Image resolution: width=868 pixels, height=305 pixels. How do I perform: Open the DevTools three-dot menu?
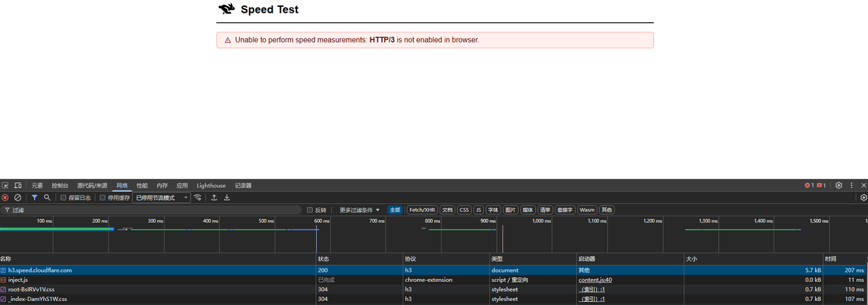(x=852, y=185)
